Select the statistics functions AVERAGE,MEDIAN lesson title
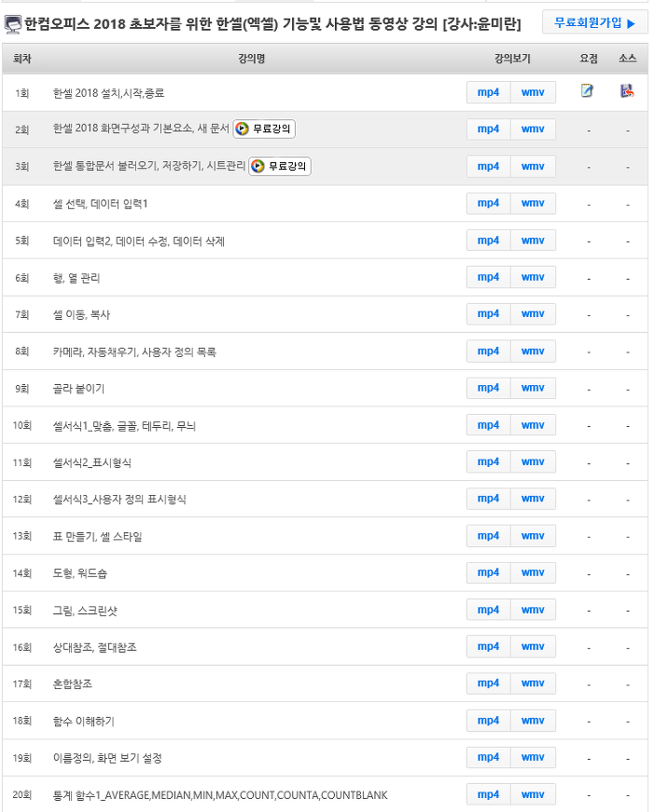This screenshot has width=653, height=812. [220, 795]
